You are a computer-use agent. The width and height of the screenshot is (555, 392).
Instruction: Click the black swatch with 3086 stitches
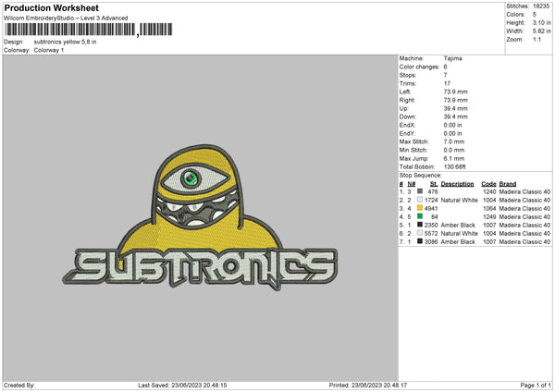420,241
